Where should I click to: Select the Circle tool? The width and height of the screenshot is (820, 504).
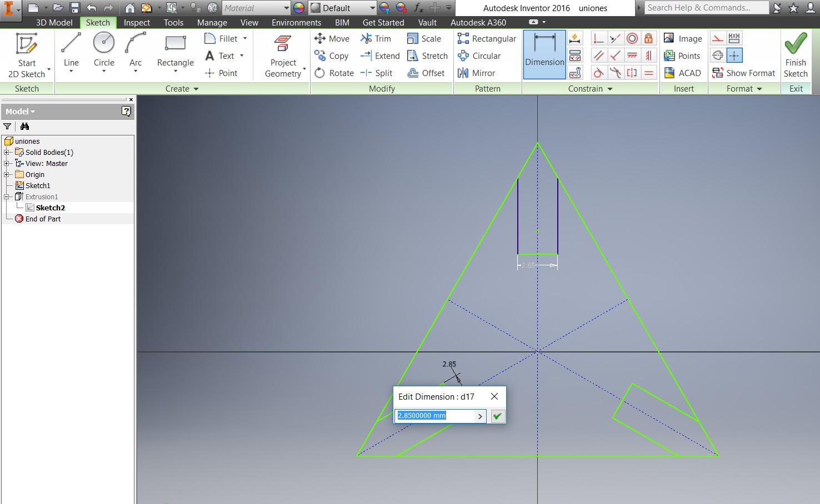point(104,51)
